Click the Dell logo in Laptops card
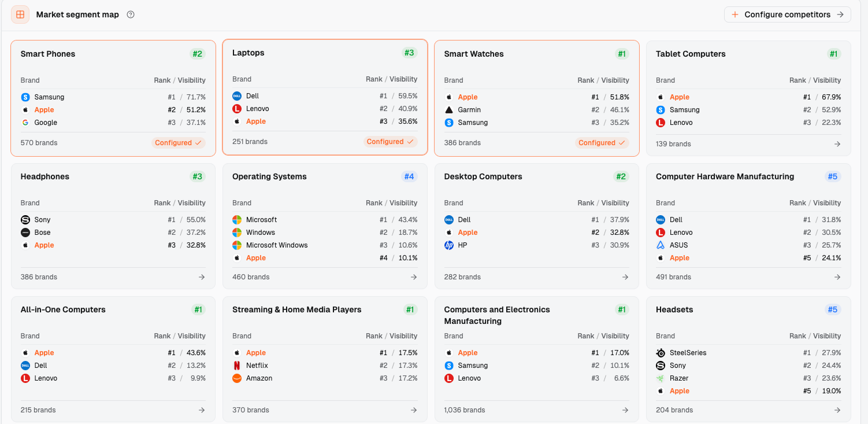The width and height of the screenshot is (868, 424). 237,96
